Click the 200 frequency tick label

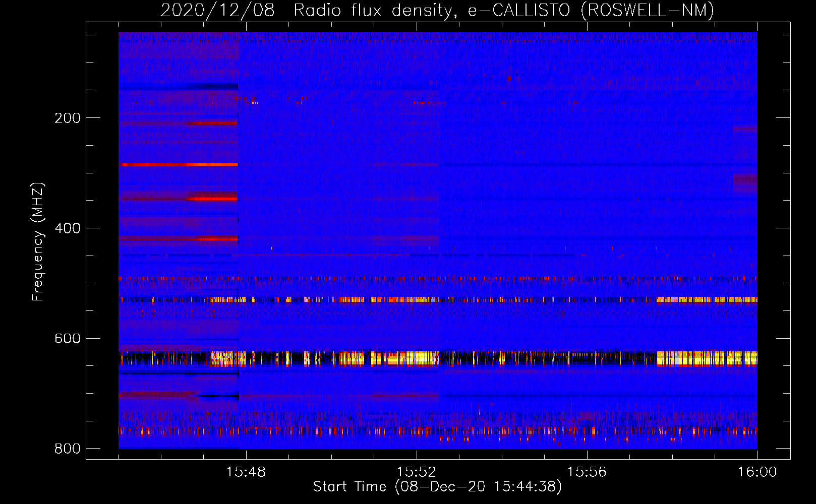(68, 118)
